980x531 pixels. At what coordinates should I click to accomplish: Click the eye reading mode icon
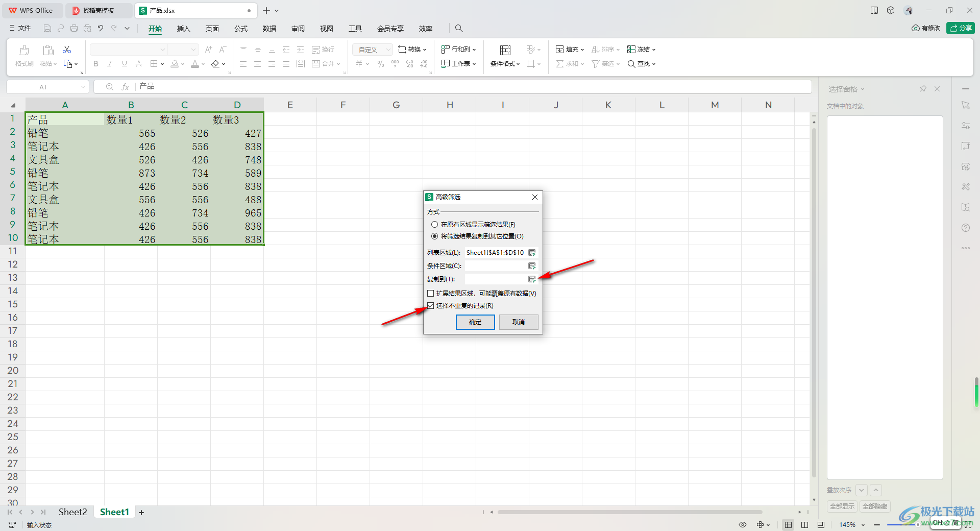[x=743, y=525]
